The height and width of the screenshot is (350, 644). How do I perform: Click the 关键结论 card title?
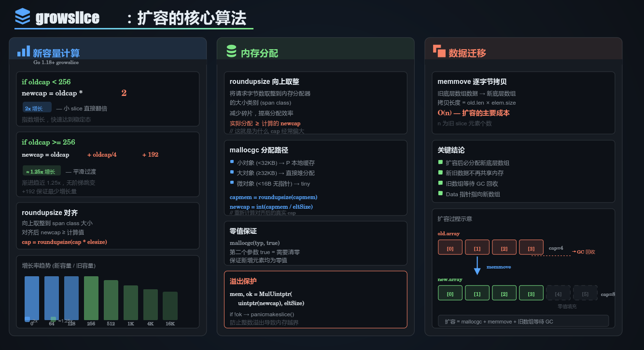coord(451,150)
